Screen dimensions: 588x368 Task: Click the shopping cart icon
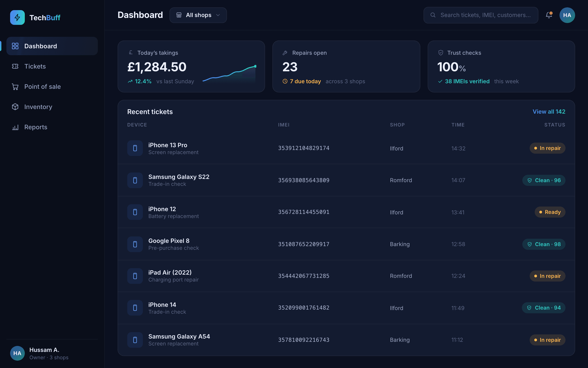tap(15, 87)
